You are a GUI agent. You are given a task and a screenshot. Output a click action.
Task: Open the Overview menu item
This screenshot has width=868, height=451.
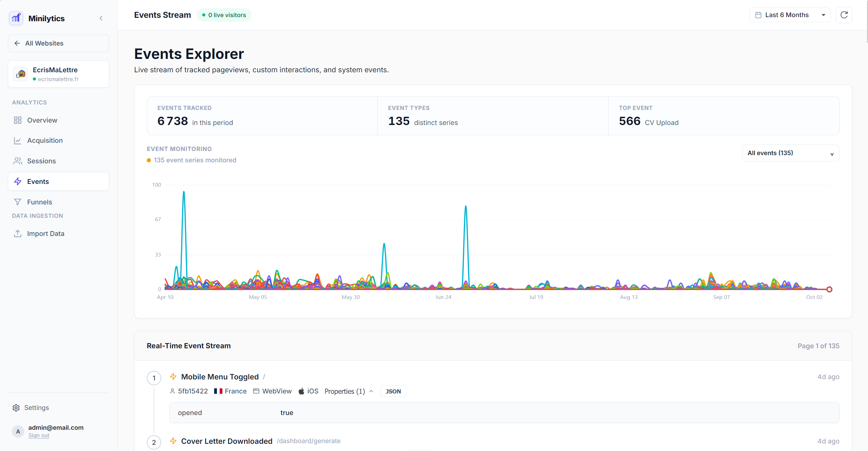coord(59,120)
